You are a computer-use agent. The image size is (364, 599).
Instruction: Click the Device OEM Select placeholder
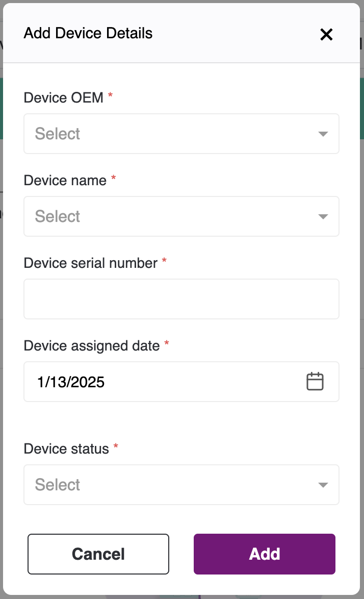click(x=58, y=134)
